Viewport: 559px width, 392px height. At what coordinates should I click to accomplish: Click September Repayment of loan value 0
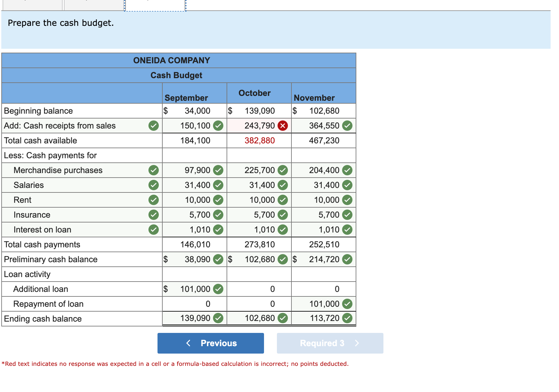(x=208, y=304)
